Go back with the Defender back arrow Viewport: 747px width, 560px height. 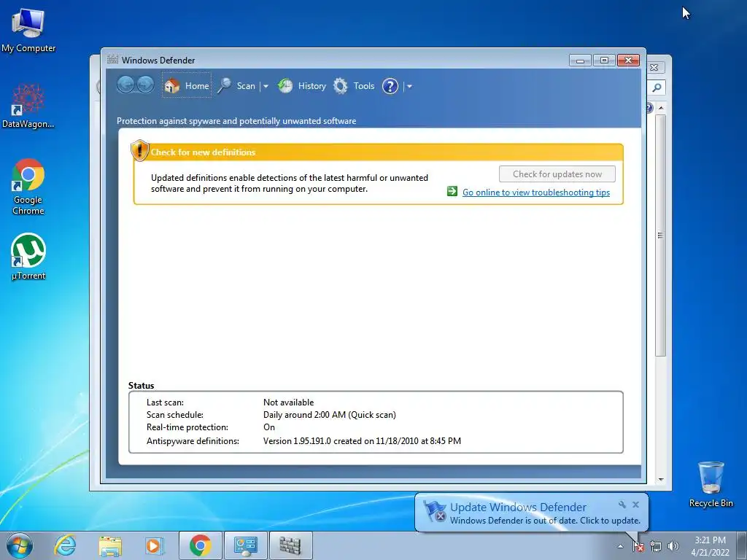point(125,85)
